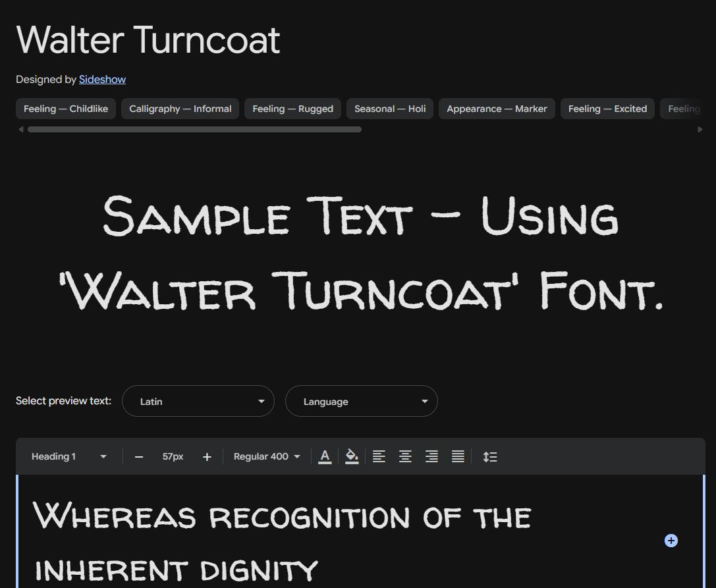
Task: Open the Heading 1 style dropdown
Action: 69,456
